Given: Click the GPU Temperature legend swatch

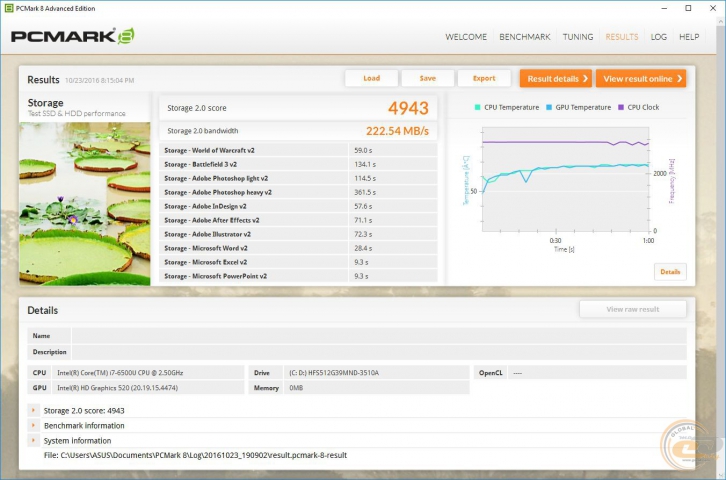Looking at the screenshot, I should 549,107.
